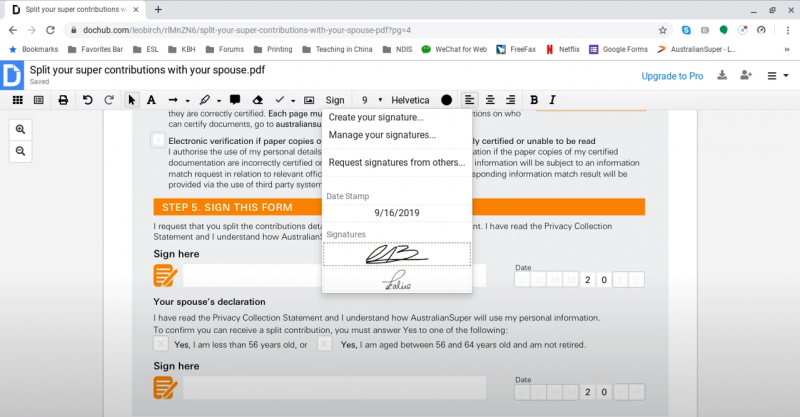This screenshot has width=800, height=417.
Task: Click the insert image tool
Action: click(x=309, y=100)
